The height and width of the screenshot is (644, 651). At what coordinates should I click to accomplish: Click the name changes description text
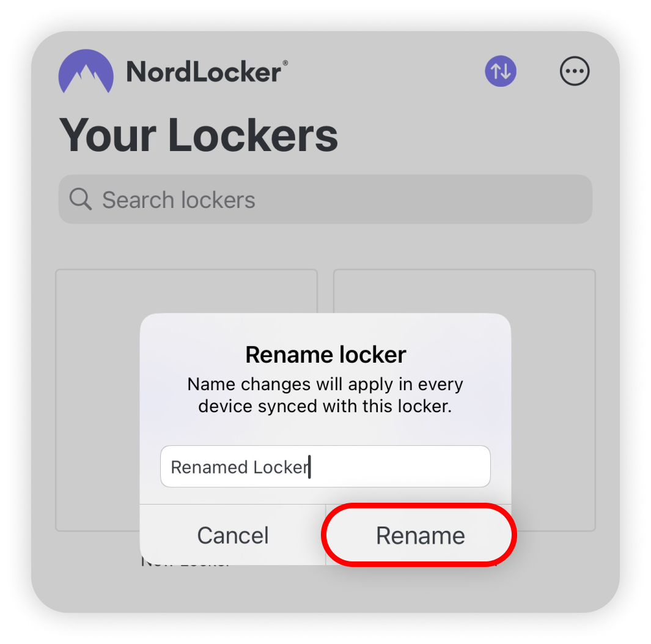pos(325,395)
